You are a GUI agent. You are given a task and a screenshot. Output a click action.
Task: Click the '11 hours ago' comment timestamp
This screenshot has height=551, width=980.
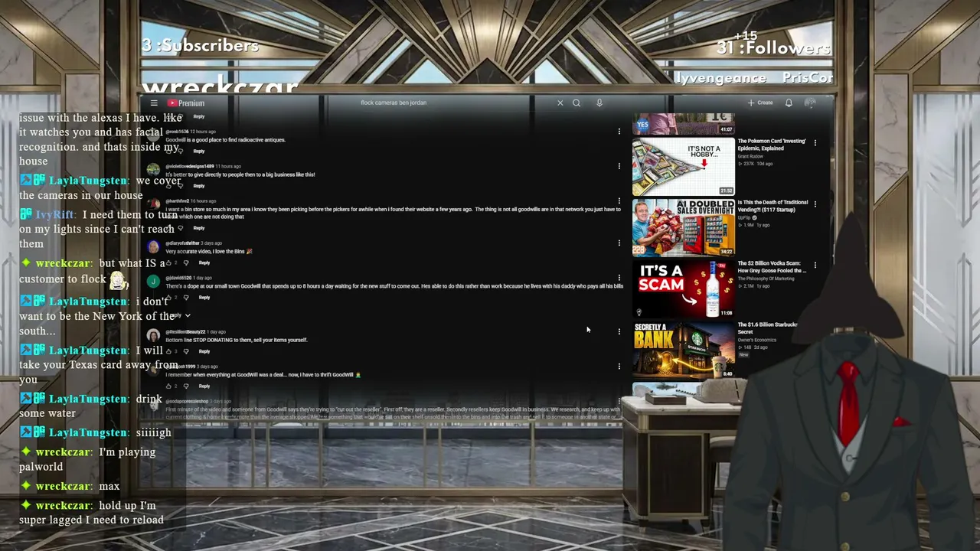pos(228,166)
